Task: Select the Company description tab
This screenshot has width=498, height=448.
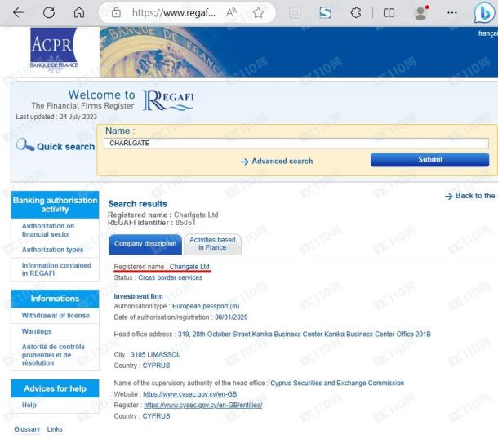Action: point(145,243)
